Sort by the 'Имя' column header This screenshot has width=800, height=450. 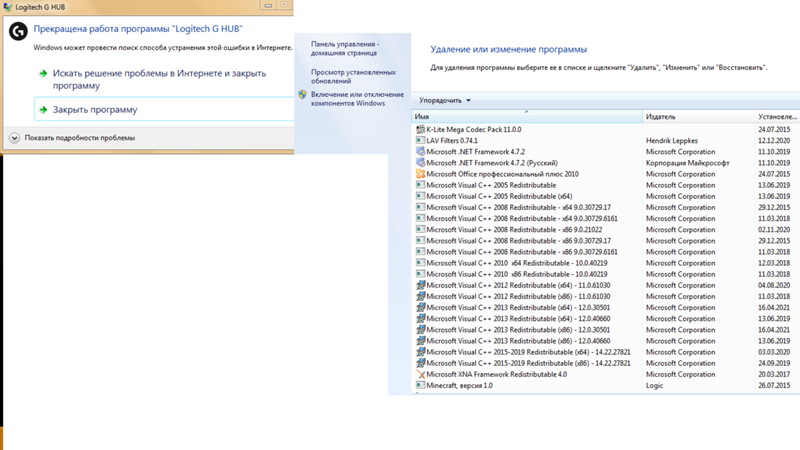tap(527, 117)
